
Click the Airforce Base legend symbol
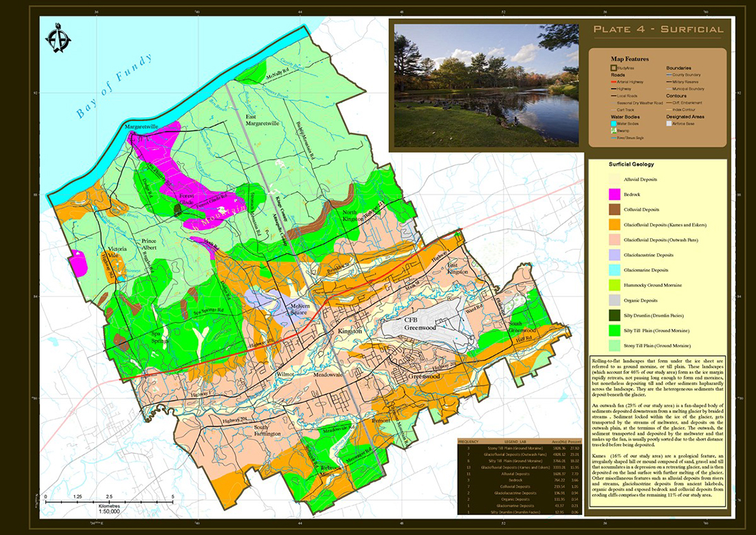point(669,124)
